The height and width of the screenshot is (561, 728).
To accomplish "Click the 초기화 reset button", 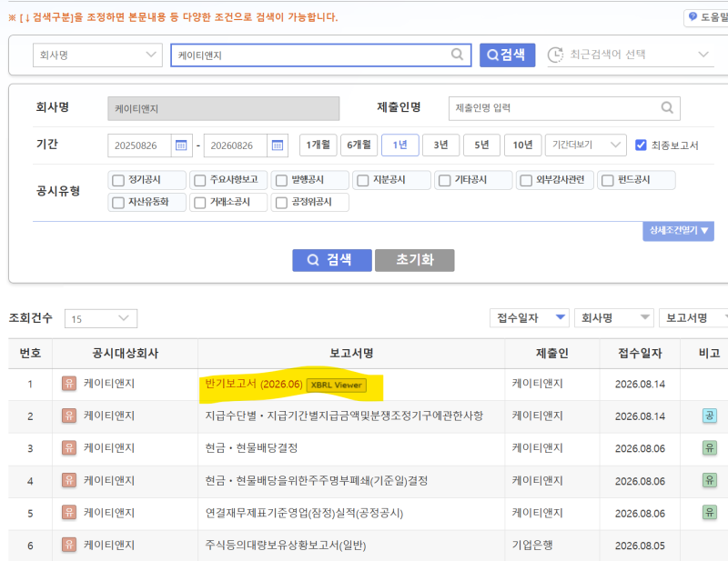I will [x=415, y=260].
